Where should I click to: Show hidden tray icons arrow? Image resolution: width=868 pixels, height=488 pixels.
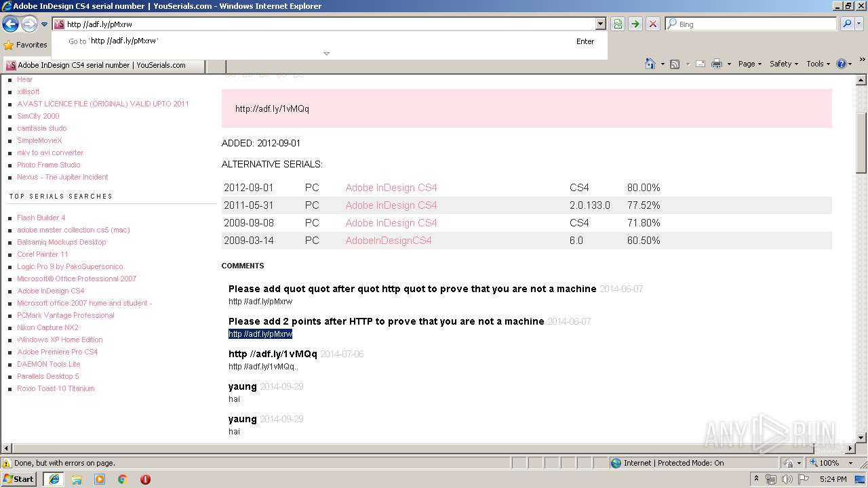click(x=757, y=479)
